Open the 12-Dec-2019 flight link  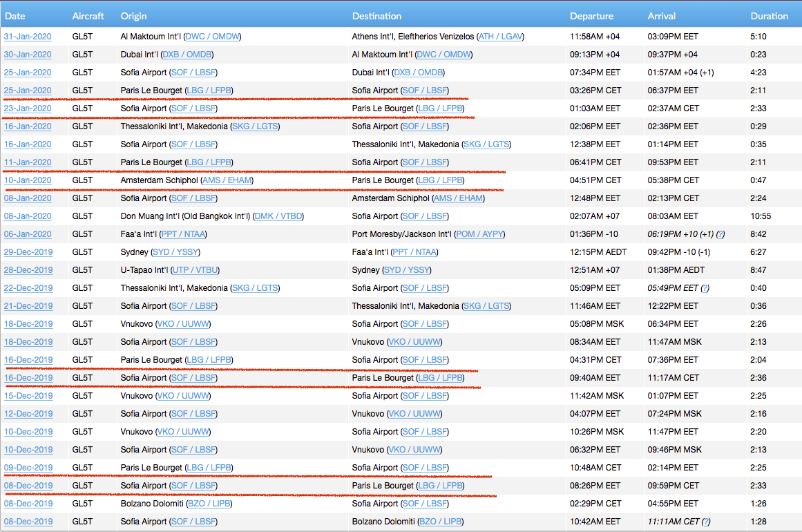coord(28,414)
